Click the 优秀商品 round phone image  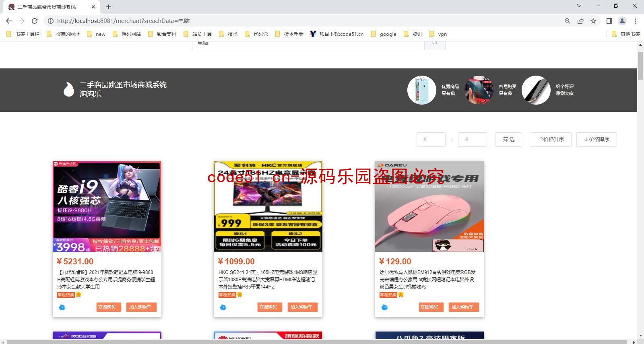[x=422, y=90]
